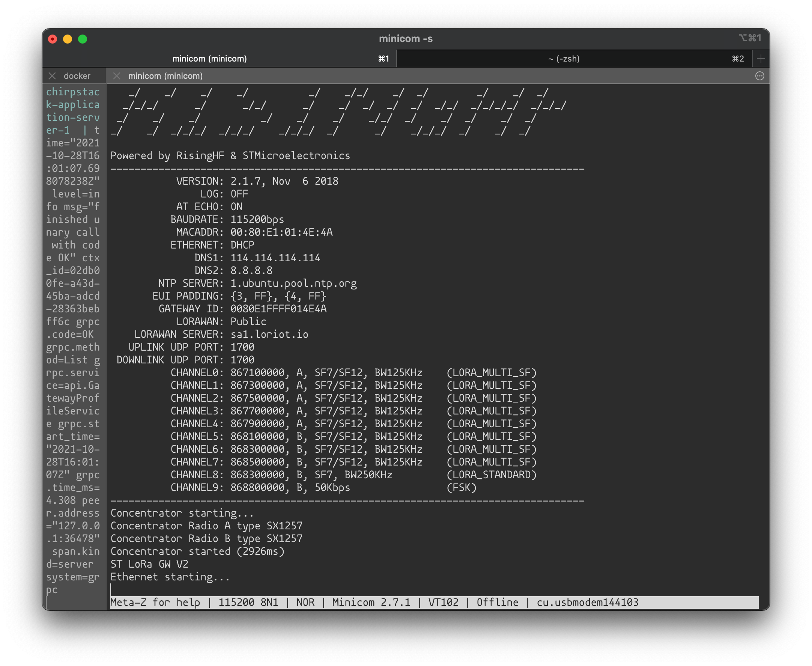Click Concentrator started (2926ms) line
The height and width of the screenshot is (666, 812).
(x=197, y=551)
